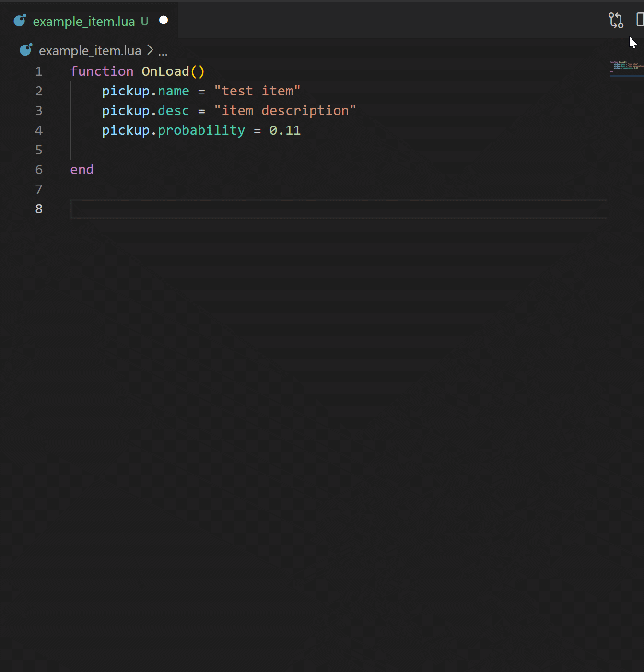The image size is (644, 672).
Task: Click the end keyword on line 6
Action: [82, 170]
